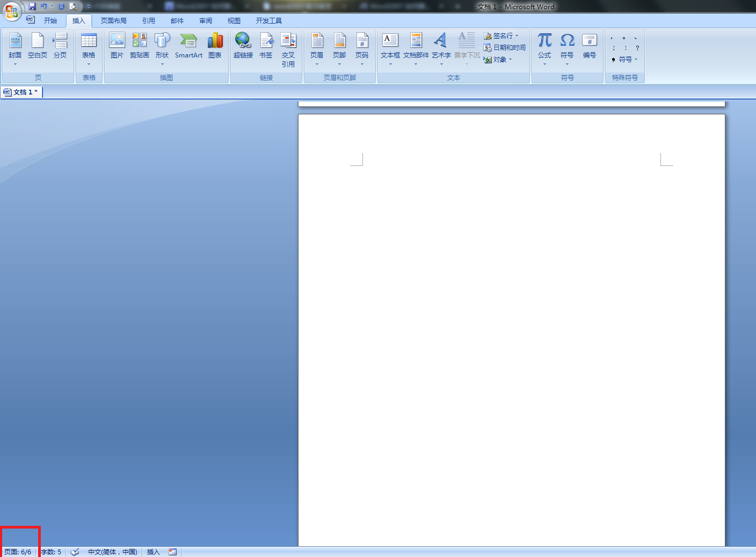Click Date and Time (日期和时间) button
Screen dimensions: 756x557
click(x=505, y=48)
